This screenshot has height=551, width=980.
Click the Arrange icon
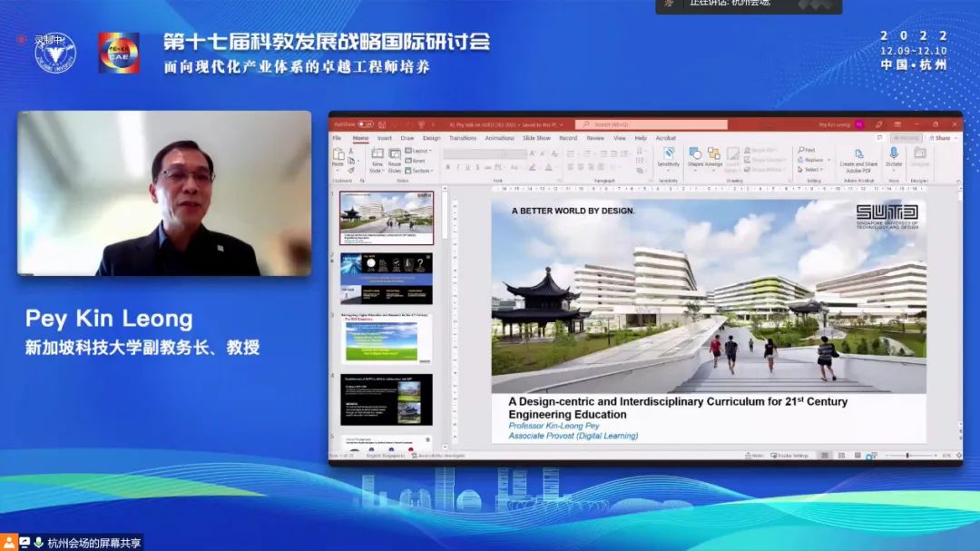714,156
